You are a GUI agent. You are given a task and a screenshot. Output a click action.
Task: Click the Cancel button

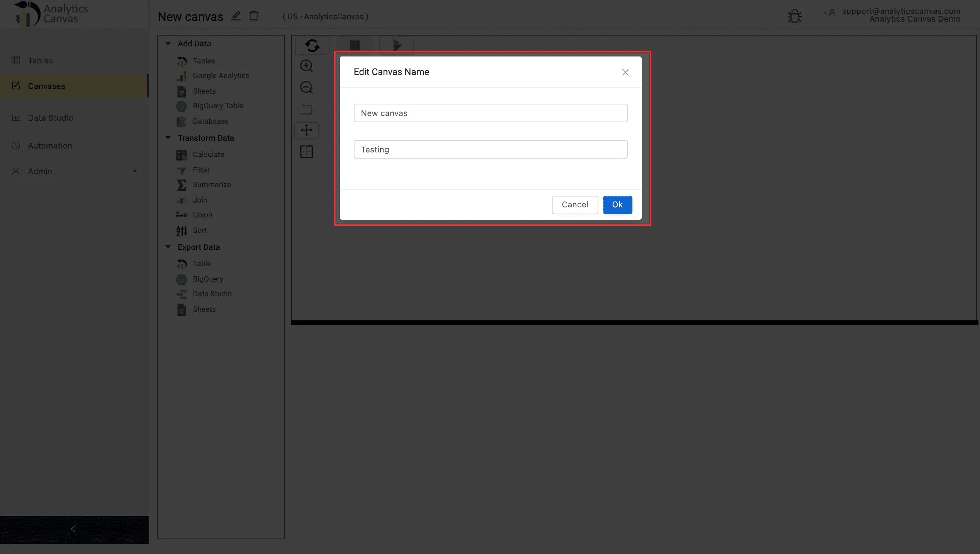pos(575,205)
